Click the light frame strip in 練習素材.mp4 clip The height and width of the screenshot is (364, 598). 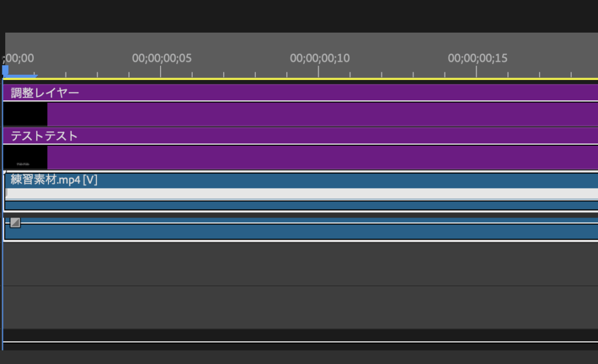pyautogui.click(x=292, y=194)
